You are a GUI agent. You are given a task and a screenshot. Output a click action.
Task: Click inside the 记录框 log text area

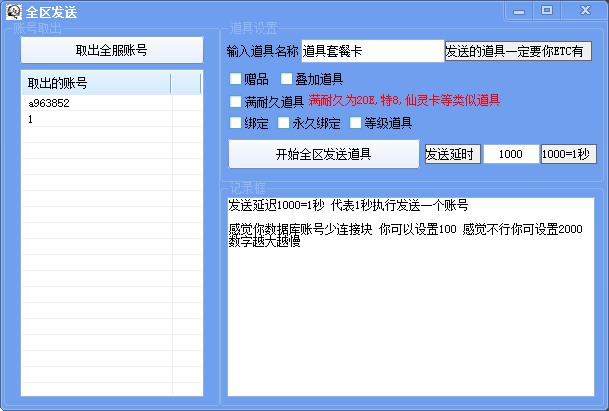(410, 300)
